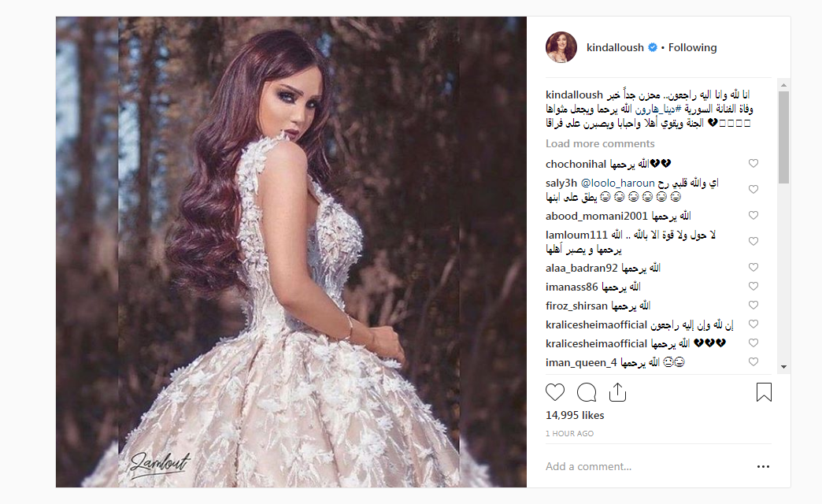This screenshot has height=504, width=822.
Task: Like lamloum111's comment heart
Action: [753, 241]
